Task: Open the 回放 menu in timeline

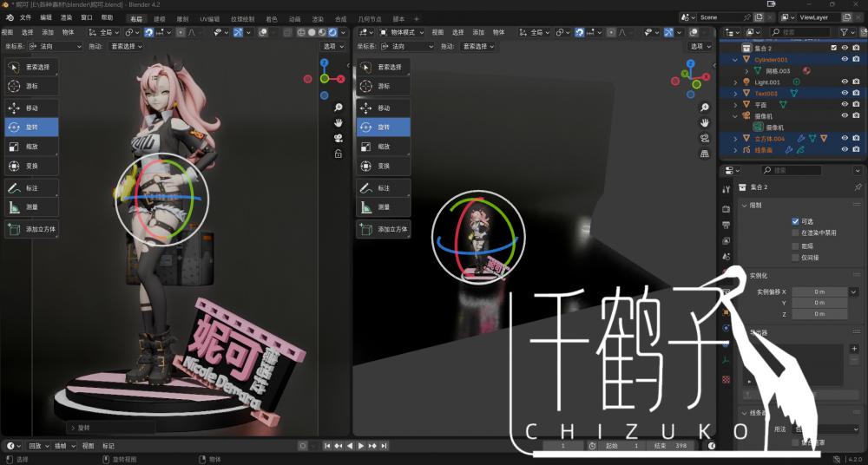Action: [37, 446]
